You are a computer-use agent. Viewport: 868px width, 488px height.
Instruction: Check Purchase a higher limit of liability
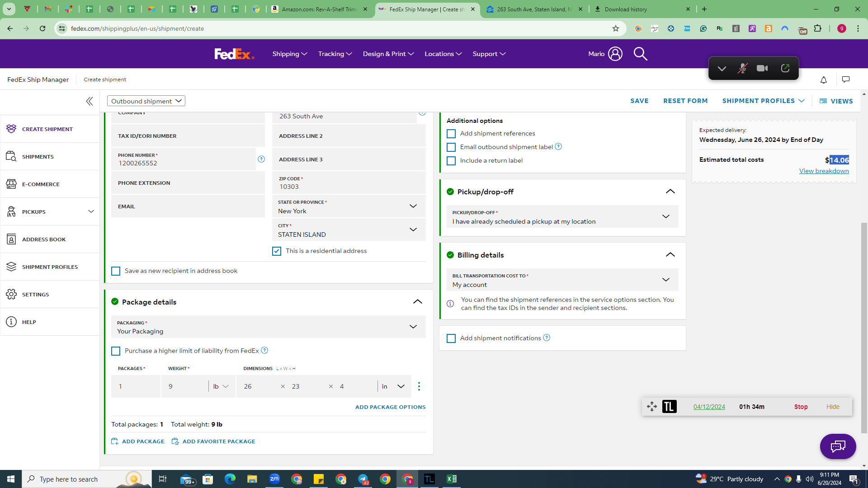(116, 351)
